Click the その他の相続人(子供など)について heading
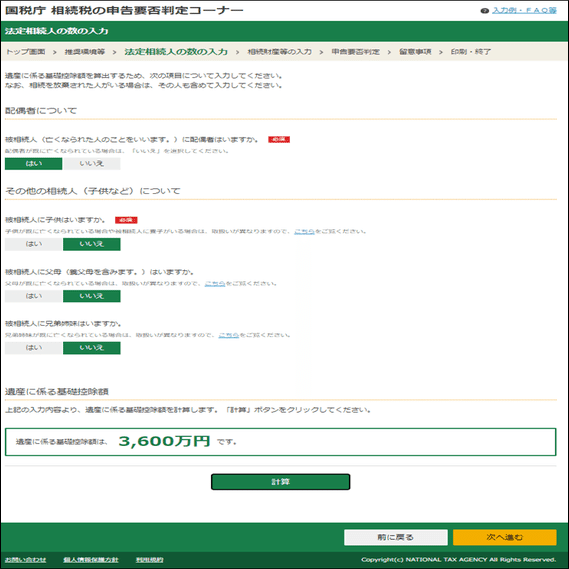Screen dimensions: 569x569 93,191
